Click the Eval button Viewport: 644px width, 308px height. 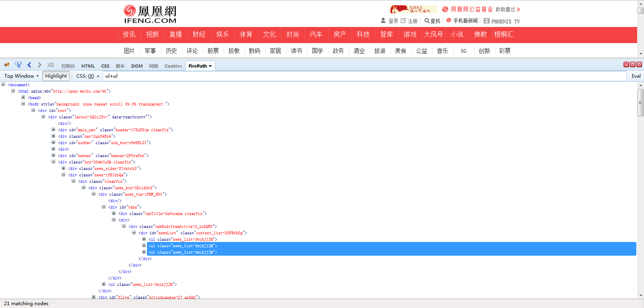[636, 76]
